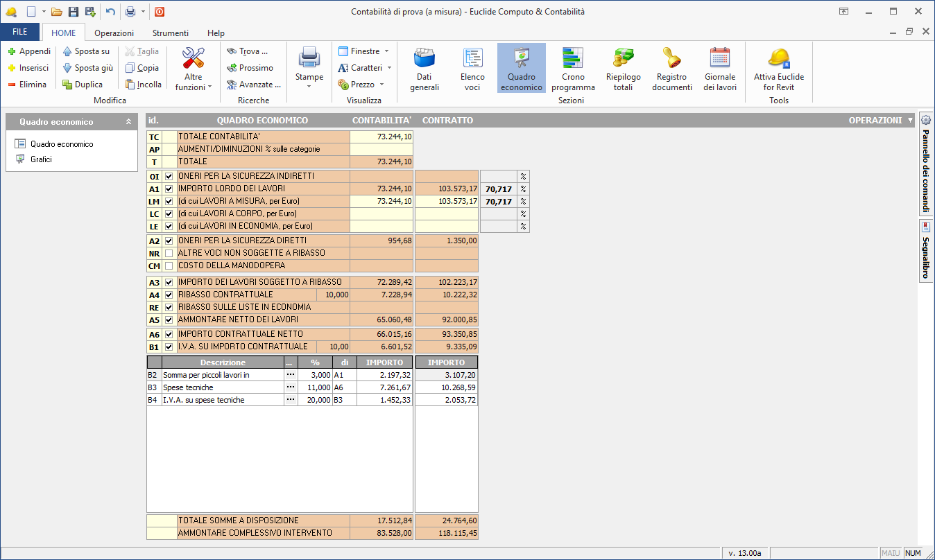Click the Duplica button
Screen dimensions: 935x560
(x=83, y=85)
